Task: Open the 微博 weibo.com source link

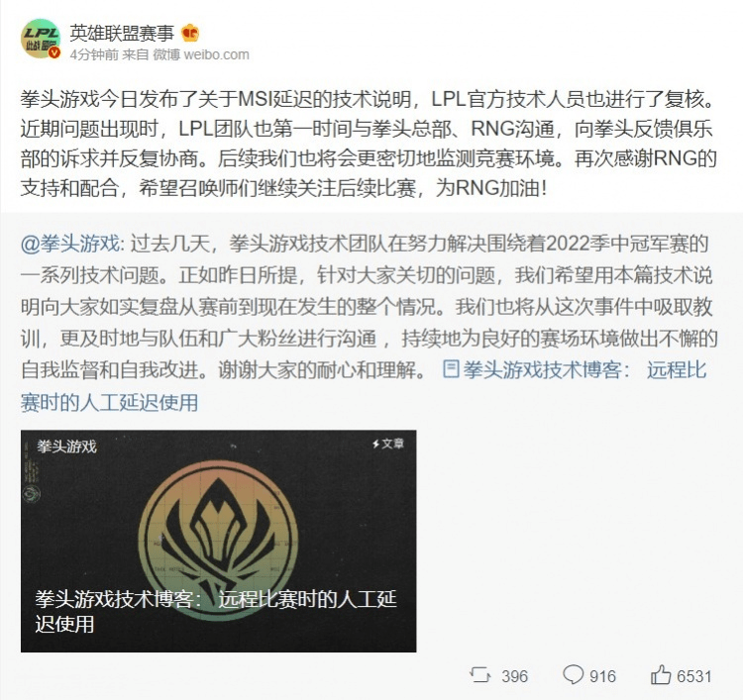Action: click(x=201, y=54)
